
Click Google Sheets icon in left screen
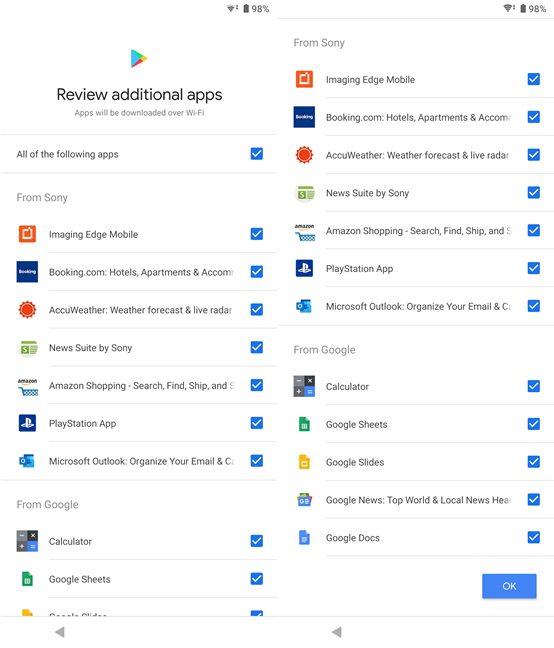pyautogui.click(x=27, y=579)
